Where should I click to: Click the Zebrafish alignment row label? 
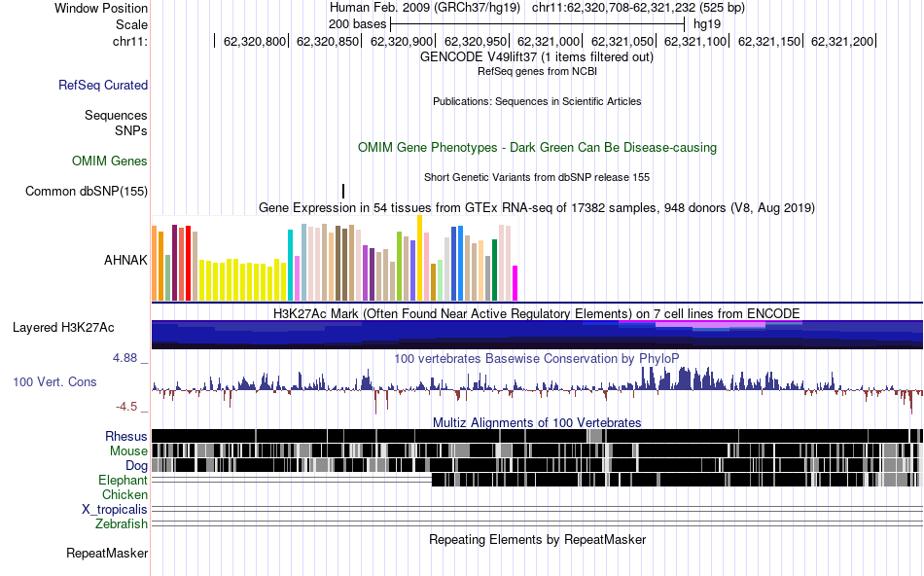(x=122, y=523)
